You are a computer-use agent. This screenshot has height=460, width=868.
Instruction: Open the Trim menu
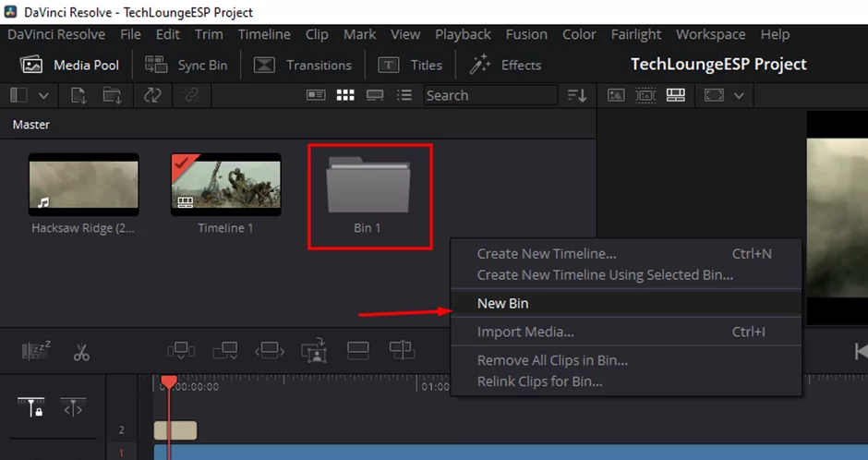pyautogui.click(x=209, y=34)
